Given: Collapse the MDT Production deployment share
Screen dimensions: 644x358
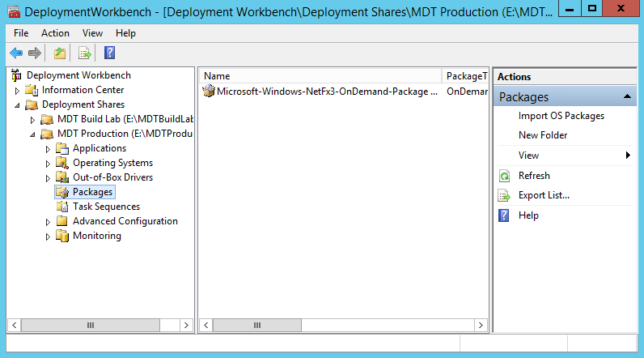Looking at the screenshot, I should (x=32, y=134).
